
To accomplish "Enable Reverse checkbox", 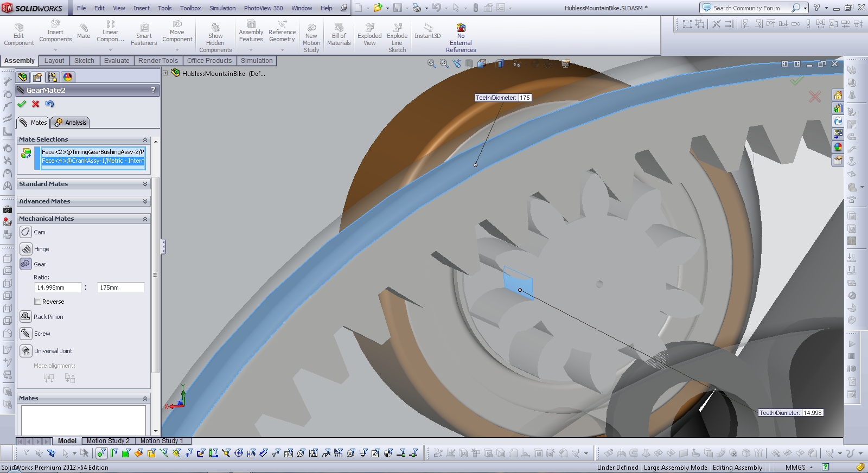I will 37,302.
